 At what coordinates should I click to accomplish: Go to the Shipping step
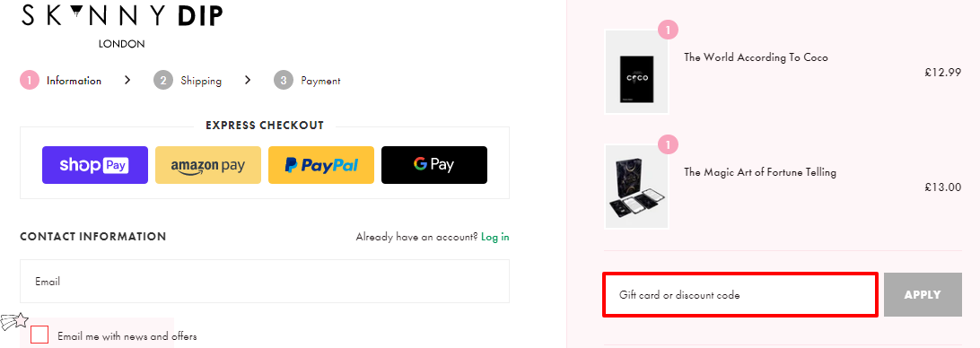tap(201, 81)
